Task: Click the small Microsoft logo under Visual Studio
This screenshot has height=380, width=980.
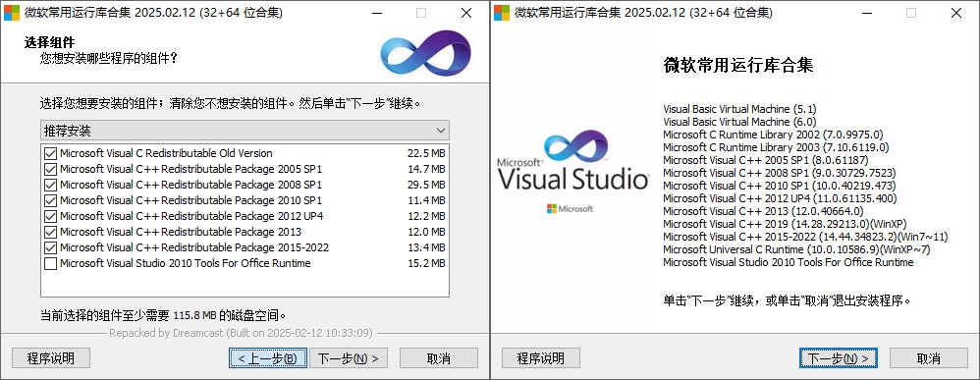Action: pyautogui.click(x=570, y=208)
